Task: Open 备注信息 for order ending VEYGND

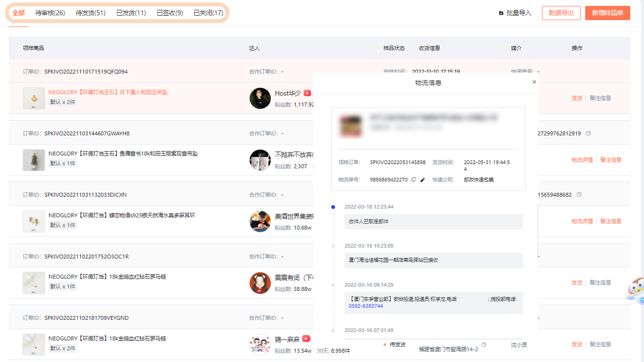Action: tap(600, 344)
